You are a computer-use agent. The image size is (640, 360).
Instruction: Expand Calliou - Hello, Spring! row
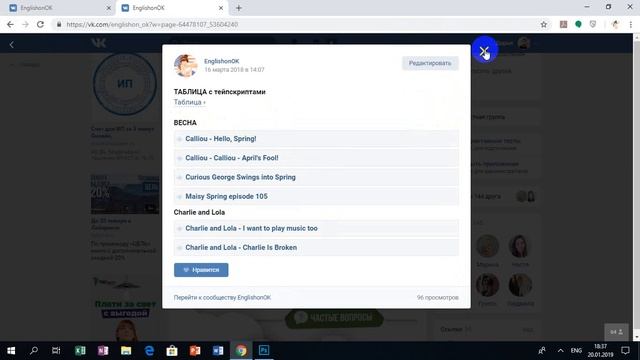pyautogui.click(x=316, y=139)
